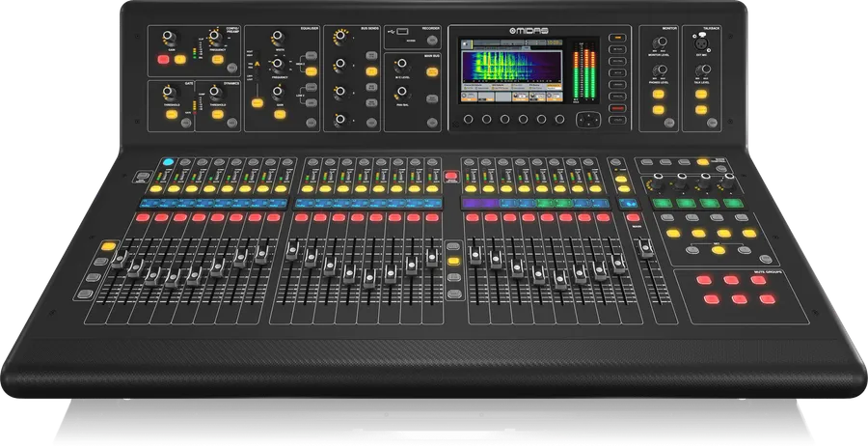Open the Setup screen button beside display
The image size is (868, 448).
(616, 72)
